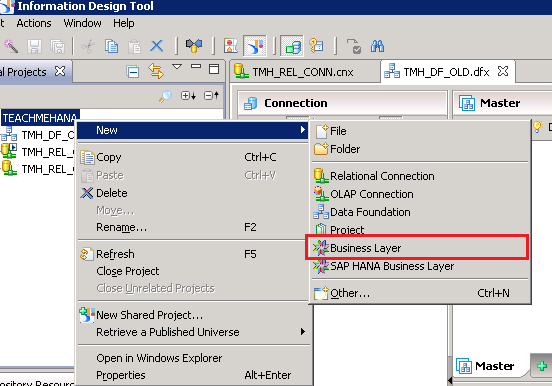Click the Save toolbar icon
Image resolution: width=552 pixels, height=386 pixels.
coord(34,46)
